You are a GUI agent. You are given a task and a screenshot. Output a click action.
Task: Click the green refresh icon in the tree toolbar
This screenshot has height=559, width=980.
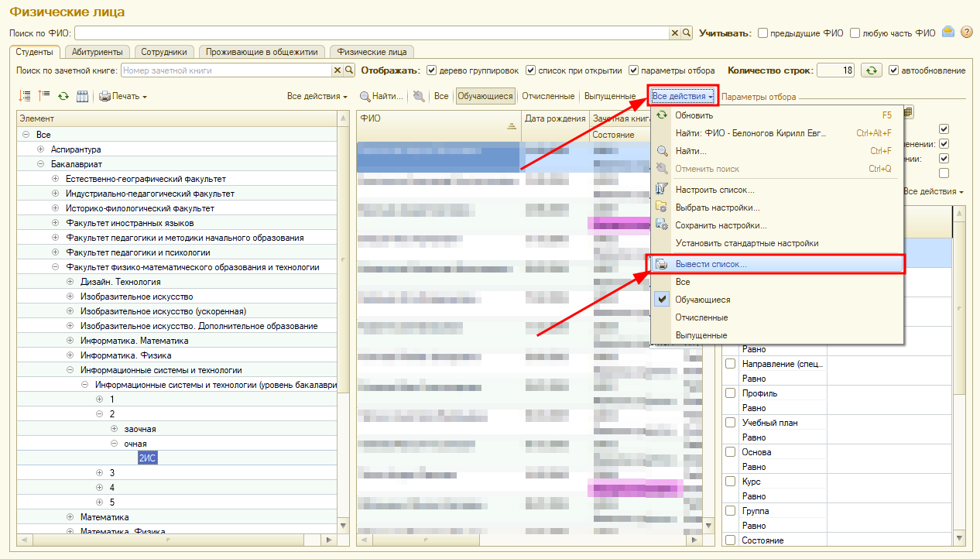pos(63,96)
